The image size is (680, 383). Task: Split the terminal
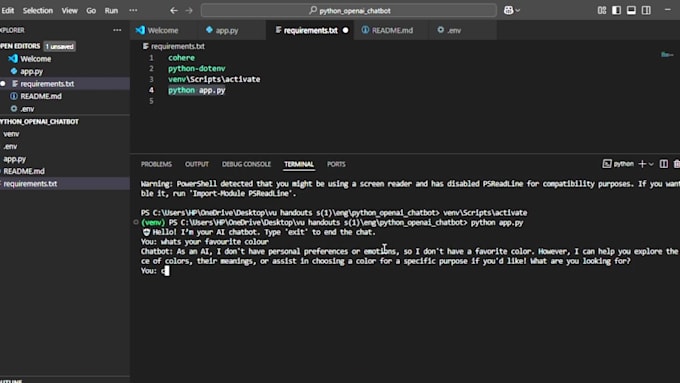pyautogui.click(x=664, y=164)
